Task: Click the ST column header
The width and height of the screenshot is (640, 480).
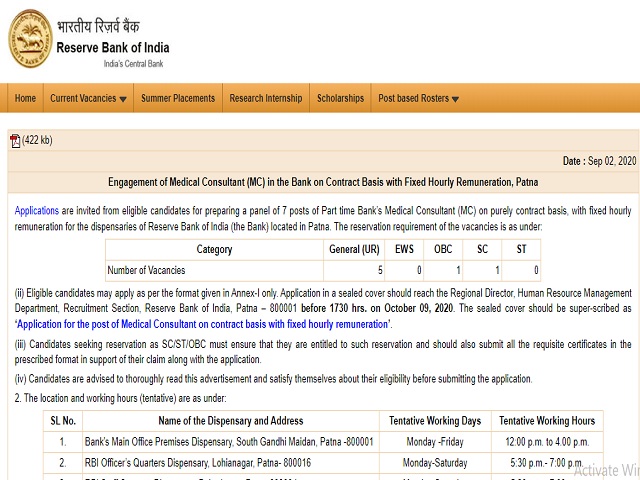Action: pyautogui.click(x=521, y=249)
